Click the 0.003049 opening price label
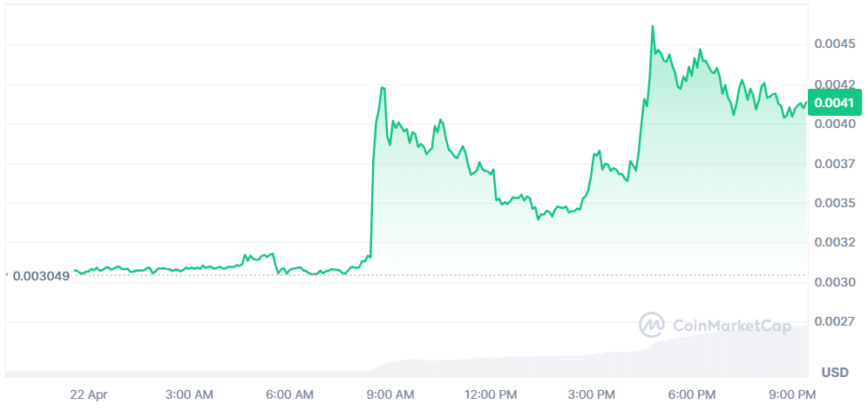The width and height of the screenshot is (868, 411). click(x=40, y=276)
